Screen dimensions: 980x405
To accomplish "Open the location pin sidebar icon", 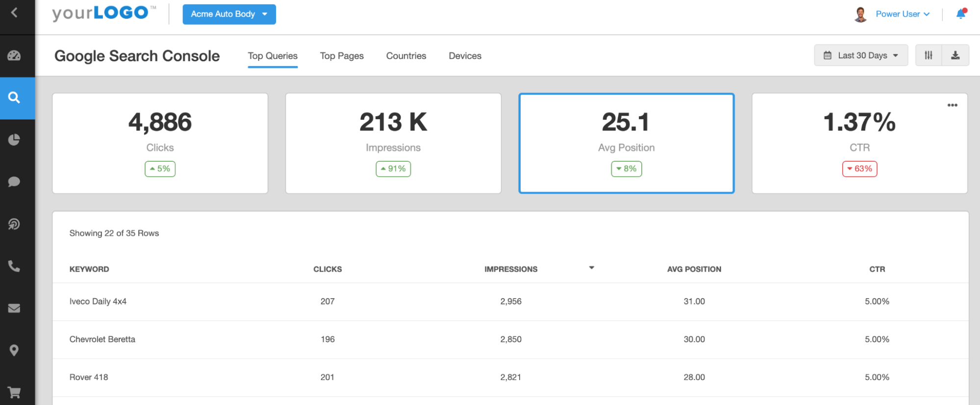I will coord(14,350).
